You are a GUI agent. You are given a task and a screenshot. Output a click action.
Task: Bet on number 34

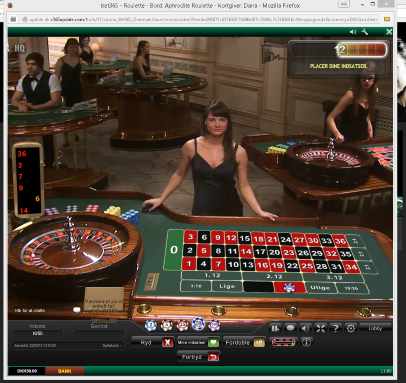pos(351,267)
